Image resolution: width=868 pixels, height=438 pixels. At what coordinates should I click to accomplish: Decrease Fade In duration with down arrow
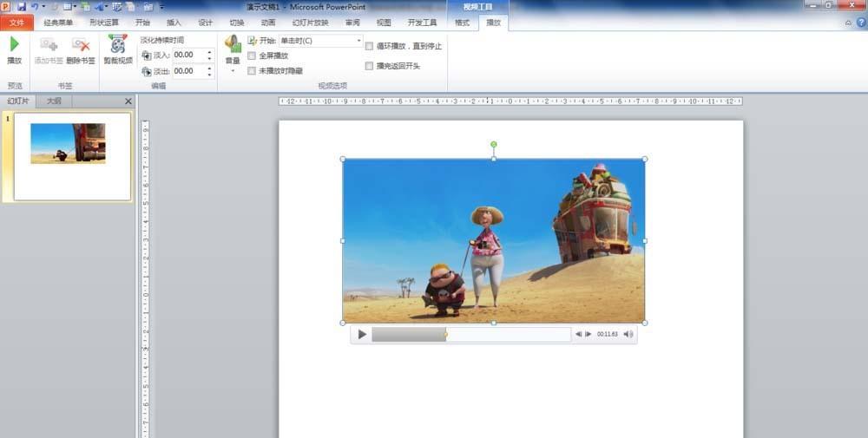[x=209, y=58]
